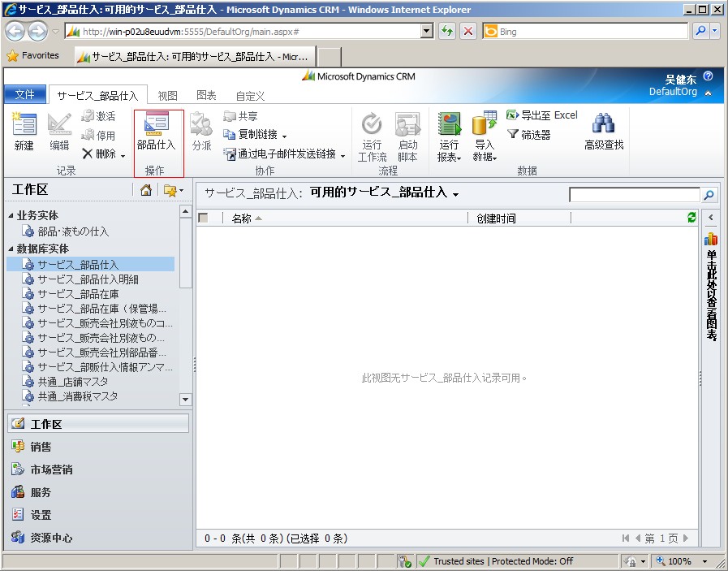The width and height of the screenshot is (728, 571).
Task: Open the 资源中心 (Resource Center) area
Action: click(x=98, y=538)
